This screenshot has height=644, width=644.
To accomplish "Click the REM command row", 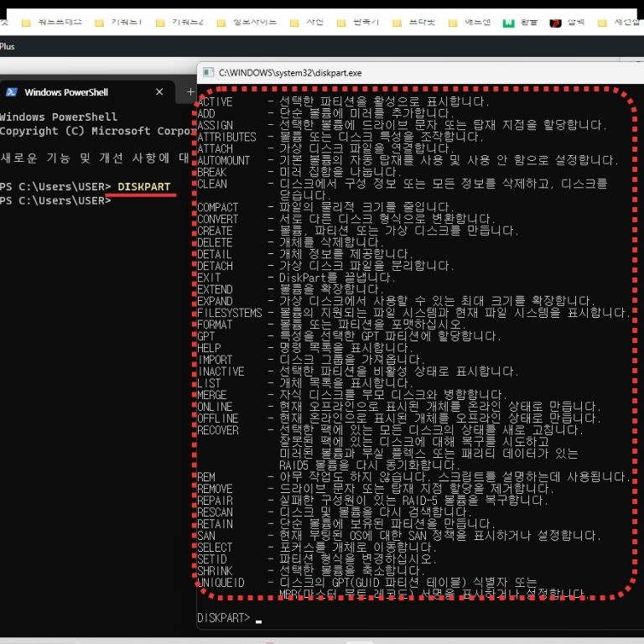I will (x=413, y=477).
